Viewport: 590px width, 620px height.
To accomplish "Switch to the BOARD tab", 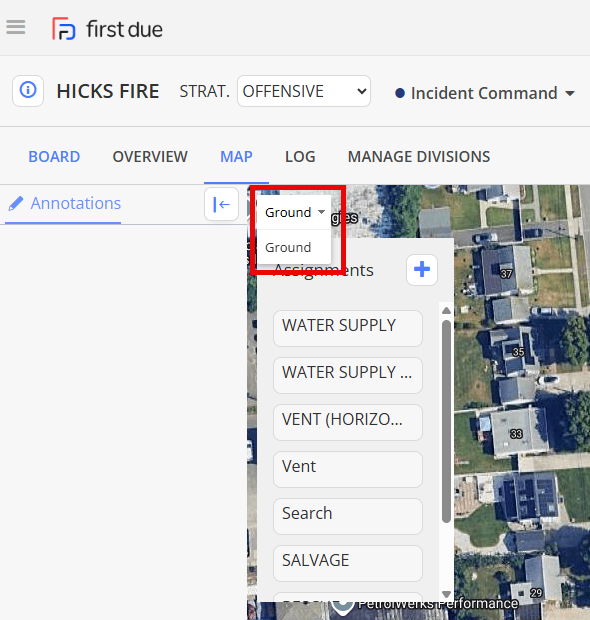I will click(x=54, y=157).
